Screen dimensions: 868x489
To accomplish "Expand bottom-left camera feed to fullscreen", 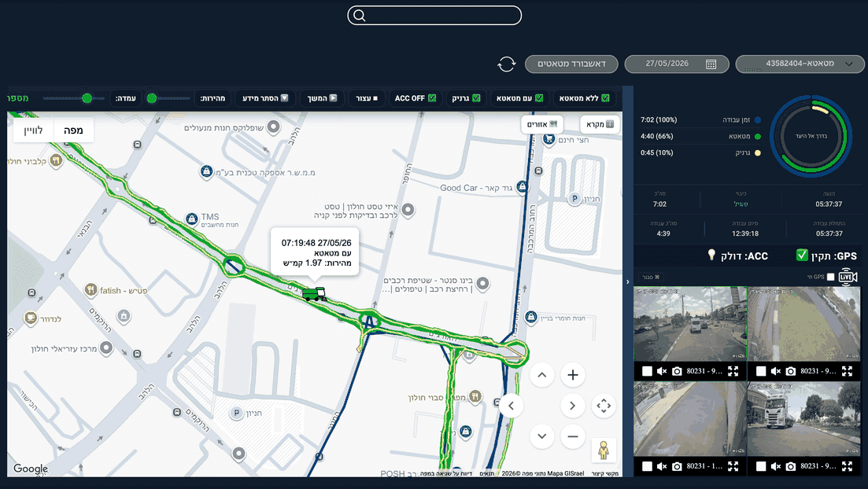I will 733,466.
